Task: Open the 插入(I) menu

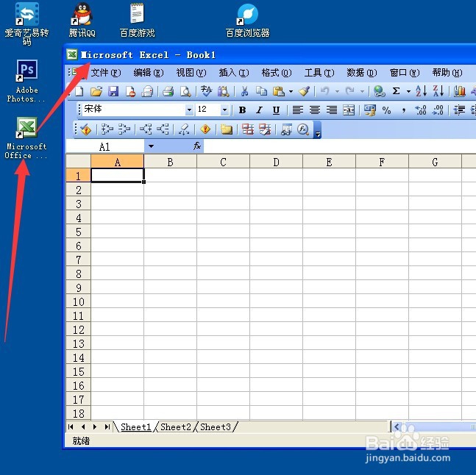Action: click(x=234, y=73)
